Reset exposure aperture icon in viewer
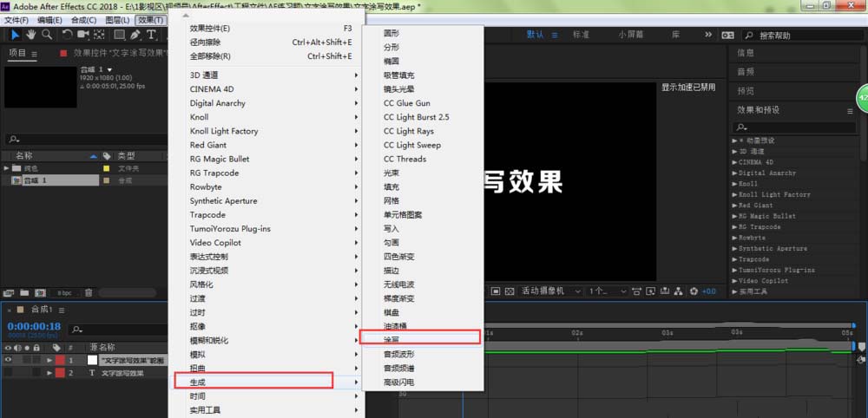 pos(694,291)
